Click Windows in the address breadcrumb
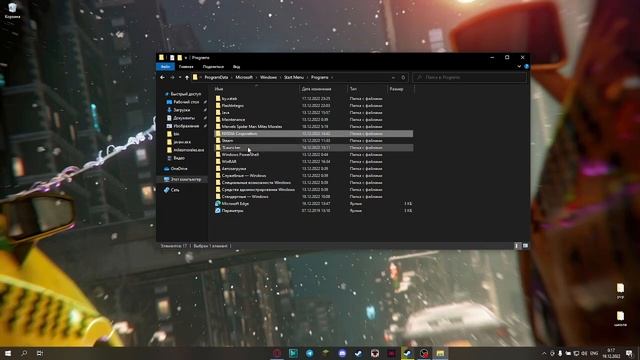The width and height of the screenshot is (640, 360). point(268,77)
